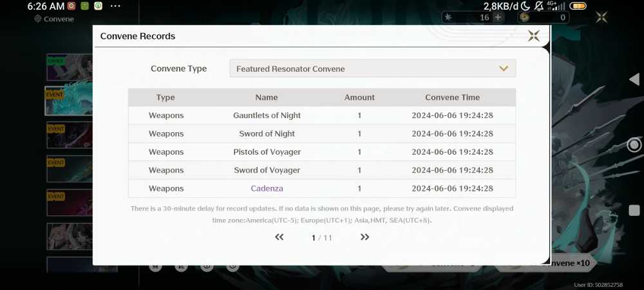Click the Amount column header

pyautogui.click(x=359, y=97)
